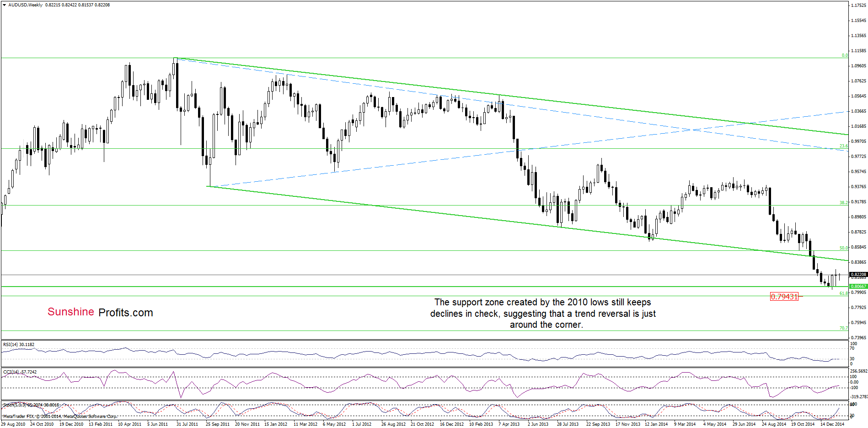Click the 1.11585 price axis value

[858, 50]
